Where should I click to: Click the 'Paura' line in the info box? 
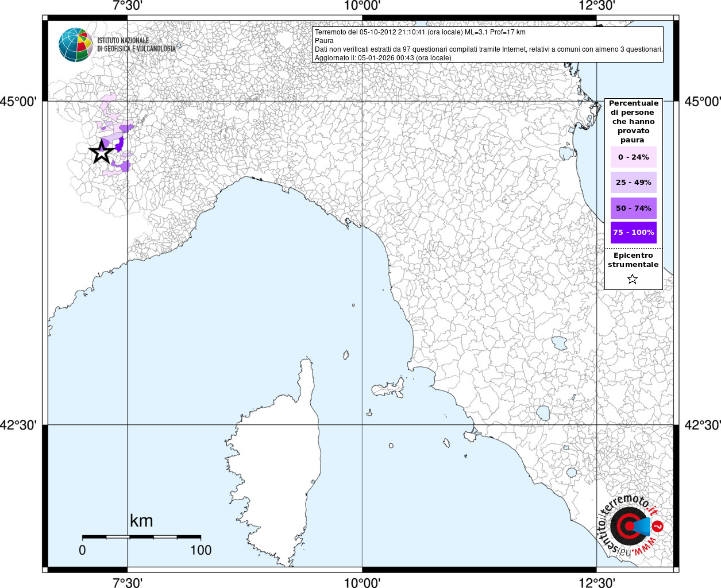pos(324,41)
